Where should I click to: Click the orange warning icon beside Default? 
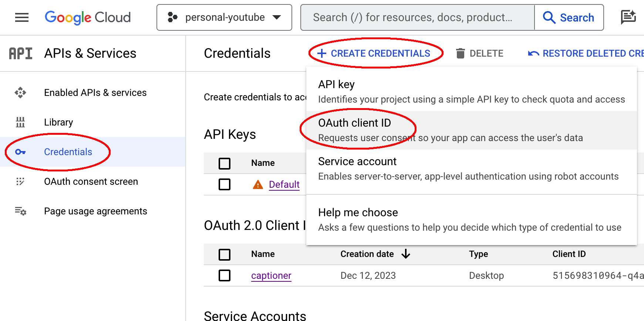[258, 184]
